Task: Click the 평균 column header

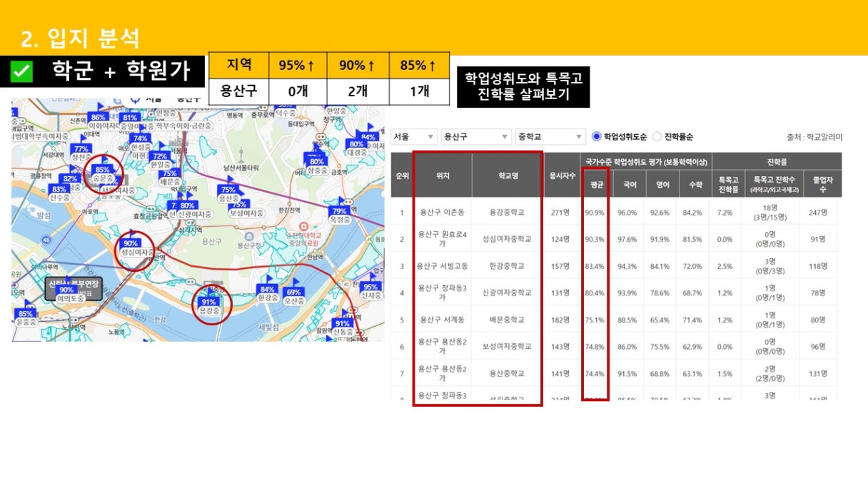Action: tap(595, 184)
